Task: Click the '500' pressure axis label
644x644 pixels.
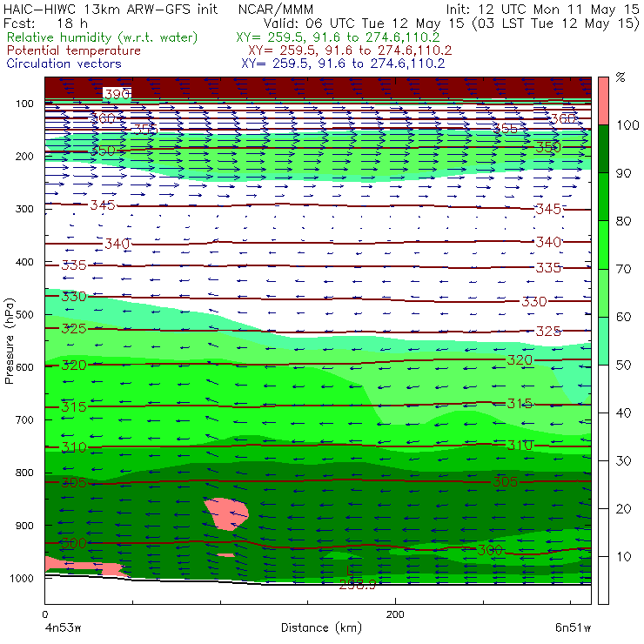Action: coord(24,315)
